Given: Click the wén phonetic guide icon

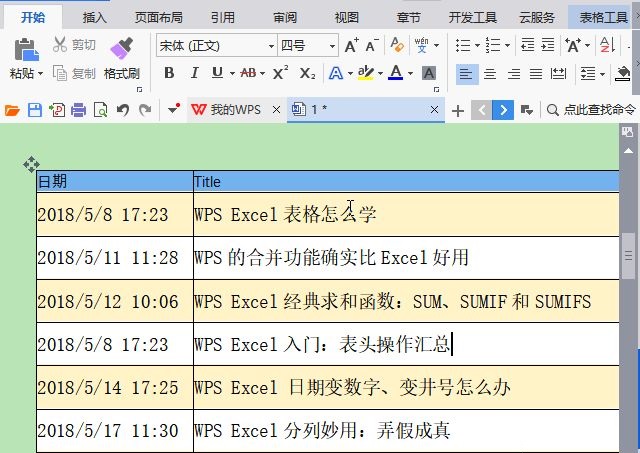Looking at the screenshot, I should tap(422, 45).
